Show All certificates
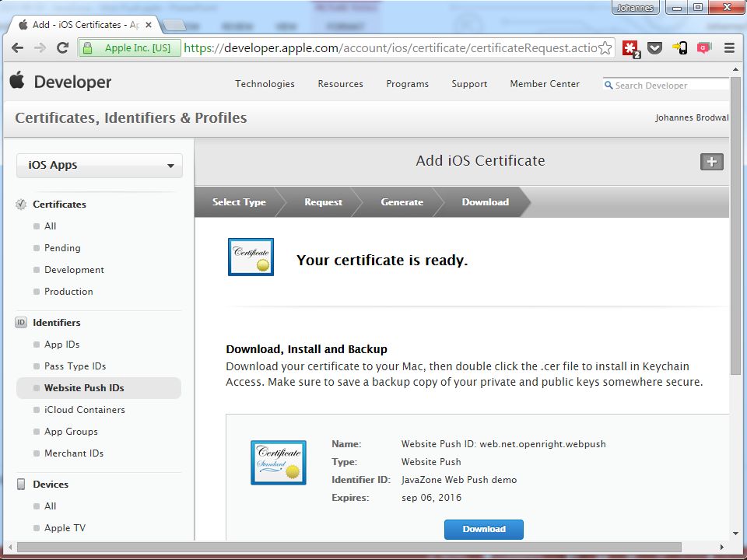747x560 pixels. (50, 226)
